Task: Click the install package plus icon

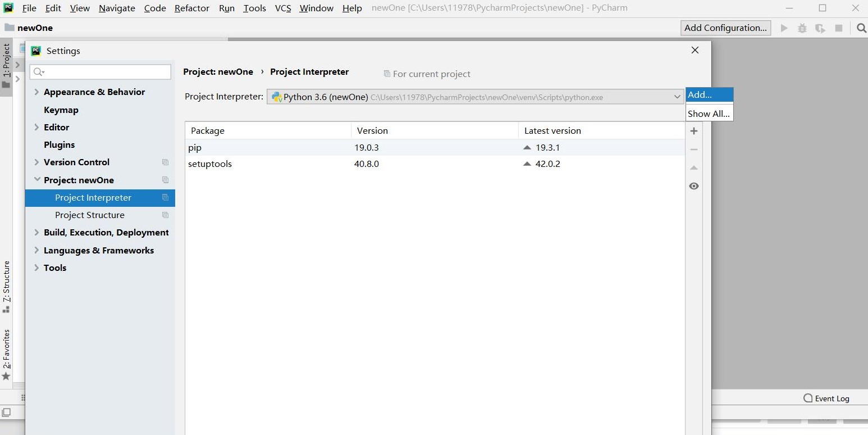Action: tap(694, 131)
